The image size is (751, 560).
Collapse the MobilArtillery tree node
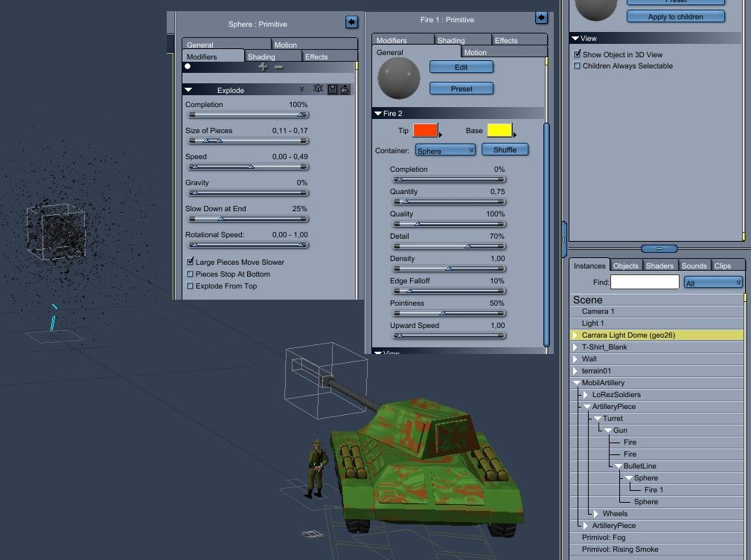click(x=576, y=383)
